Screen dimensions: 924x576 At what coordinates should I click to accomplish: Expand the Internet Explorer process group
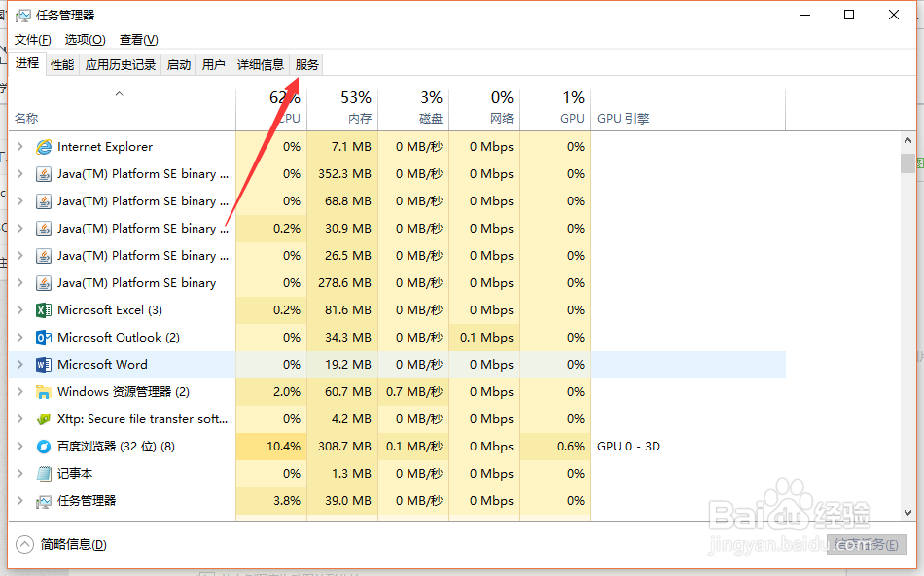pyautogui.click(x=20, y=147)
